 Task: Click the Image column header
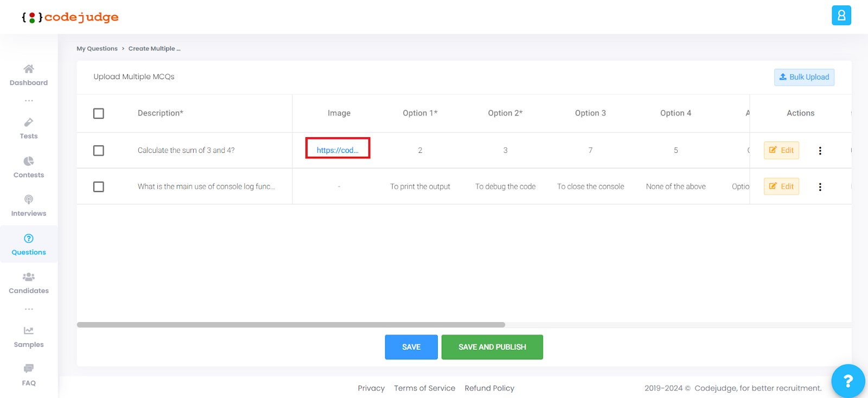(339, 113)
